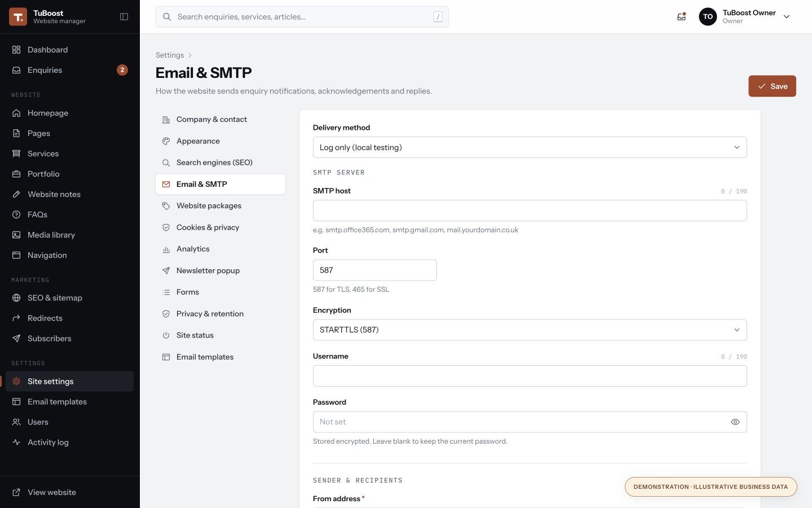Open the notifications inbox icon
Screen dimensions: 812x508
681,17
